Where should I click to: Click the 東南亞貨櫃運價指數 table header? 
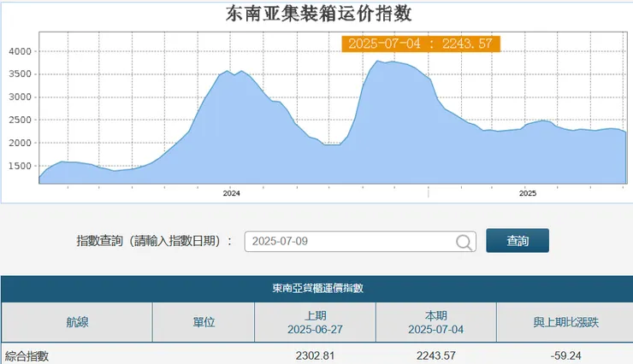(317, 288)
